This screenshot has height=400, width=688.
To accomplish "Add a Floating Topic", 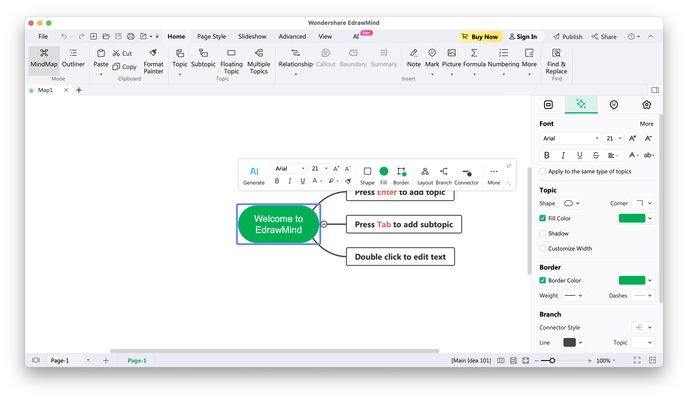I will coord(231,61).
